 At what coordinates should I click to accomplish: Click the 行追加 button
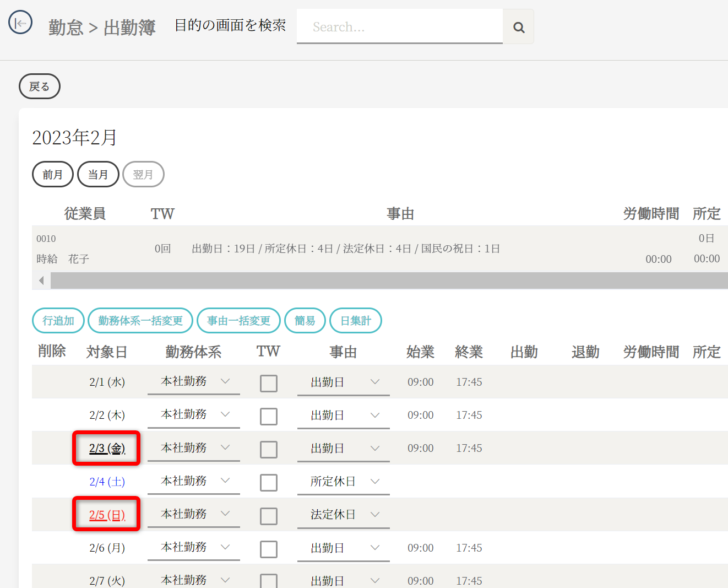[x=58, y=321]
